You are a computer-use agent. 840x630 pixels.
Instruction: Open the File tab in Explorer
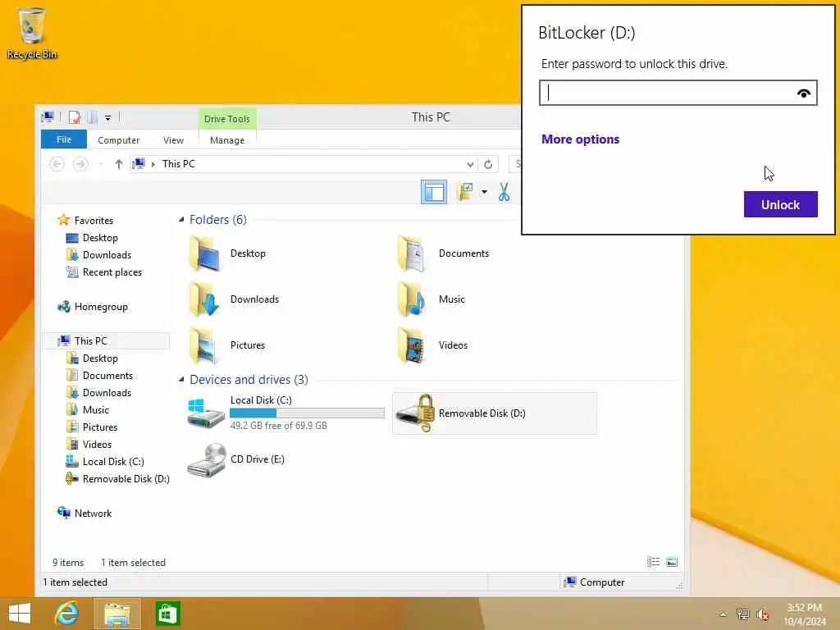64,139
